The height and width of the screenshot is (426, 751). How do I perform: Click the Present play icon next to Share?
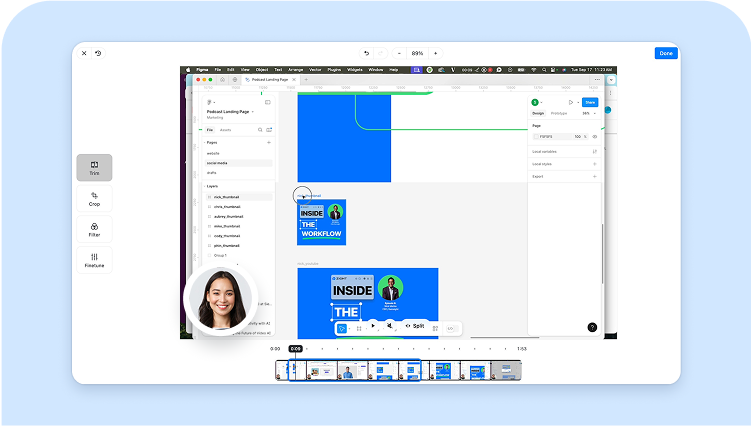tap(571, 102)
